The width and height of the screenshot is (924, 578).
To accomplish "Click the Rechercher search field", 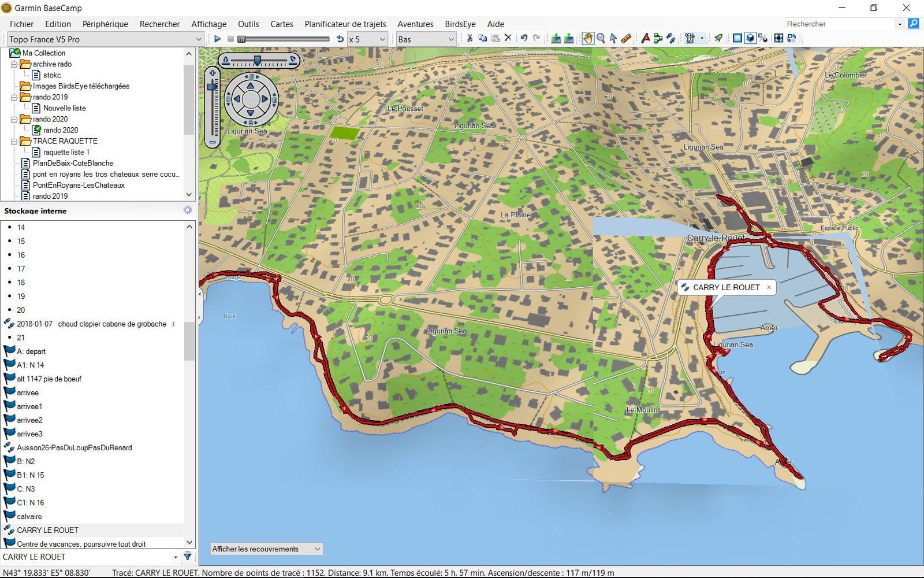I will click(840, 24).
